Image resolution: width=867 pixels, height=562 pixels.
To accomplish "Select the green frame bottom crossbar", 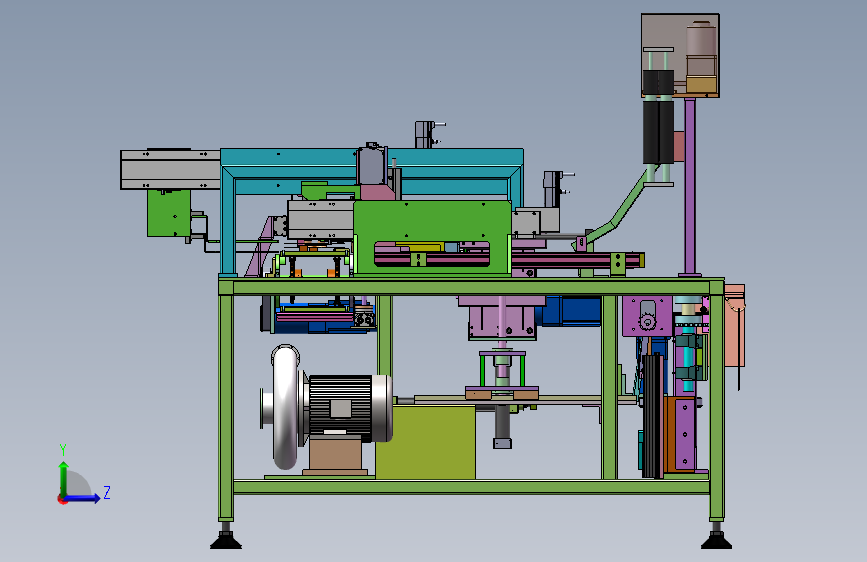I will [472, 487].
